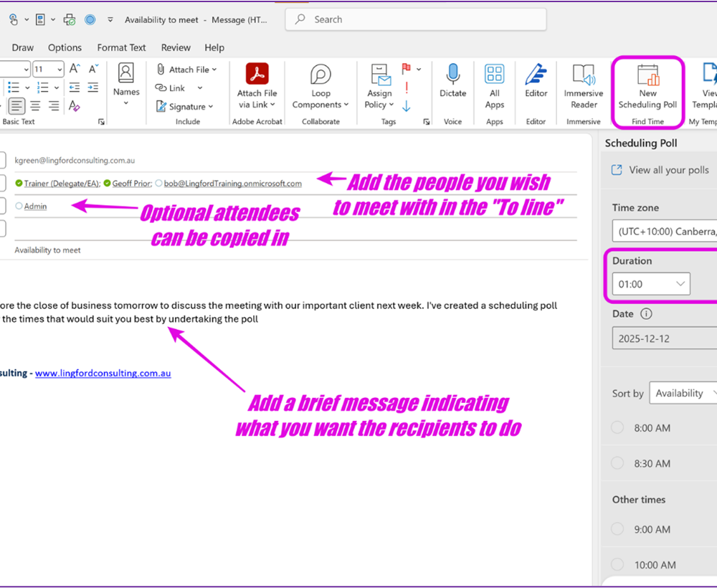The width and height of the screenshot is (717, 588).
Task: Select the 8:30 AM time option
Action: click(x=617, y=463)
